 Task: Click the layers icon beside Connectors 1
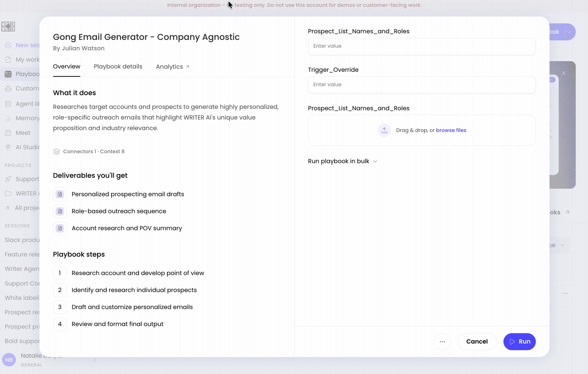(56, 152)
